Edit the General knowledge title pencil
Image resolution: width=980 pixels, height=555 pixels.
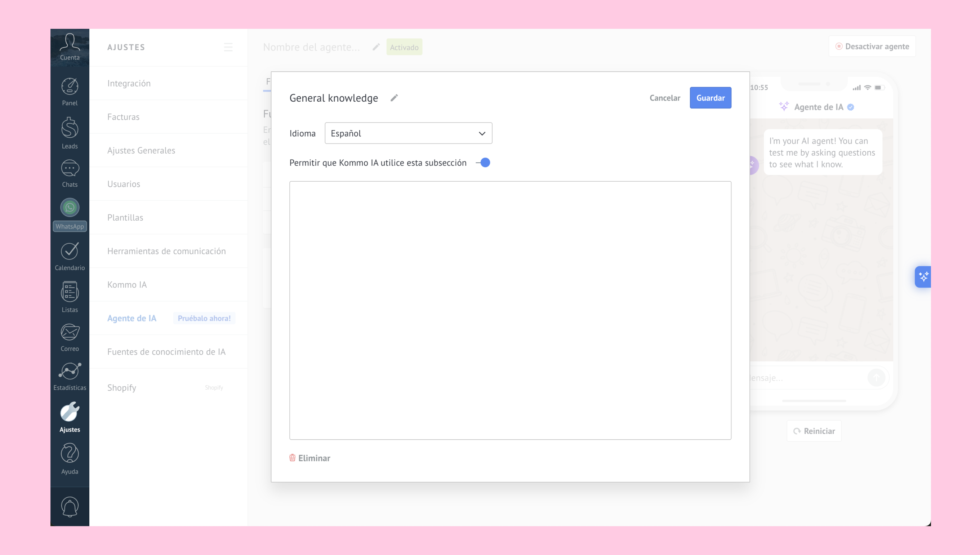(x=395, y=98)
